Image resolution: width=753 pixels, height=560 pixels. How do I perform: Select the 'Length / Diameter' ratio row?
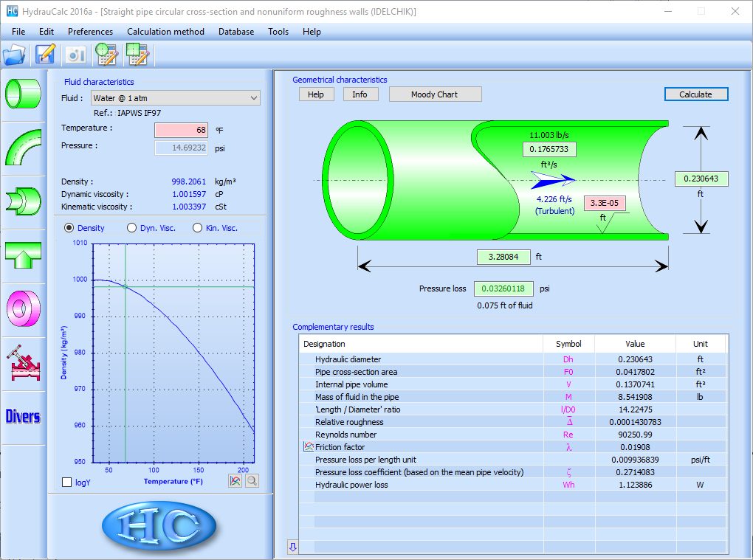click(x=512, y=409)
